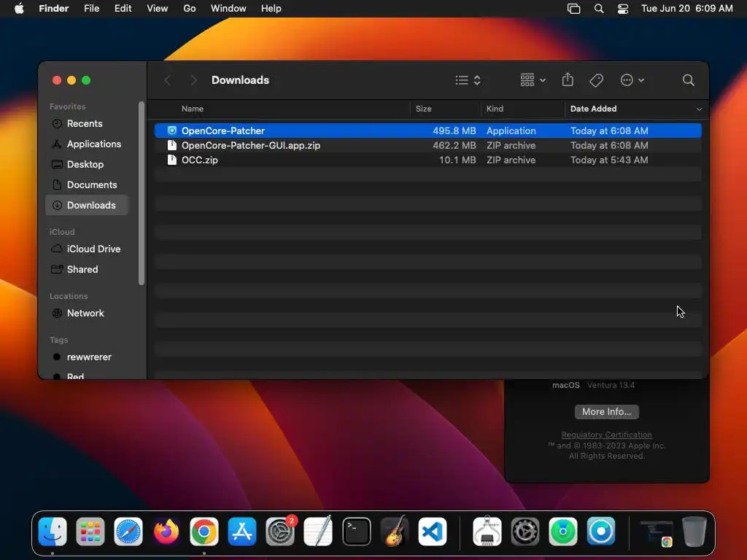
Task: Select Shared in the sidebar
Action: pos(87,270)
